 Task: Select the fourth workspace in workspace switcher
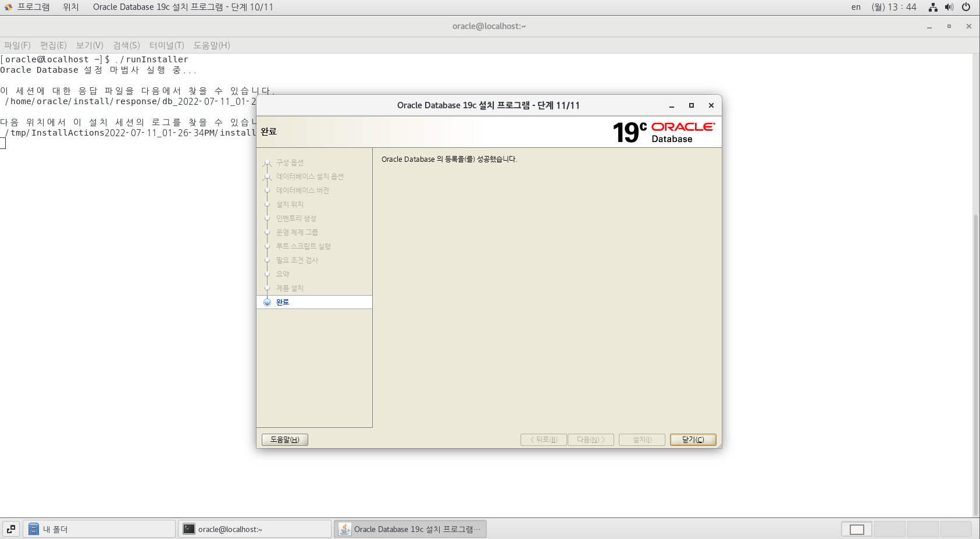pyautogui.click(x=956, y=529)
